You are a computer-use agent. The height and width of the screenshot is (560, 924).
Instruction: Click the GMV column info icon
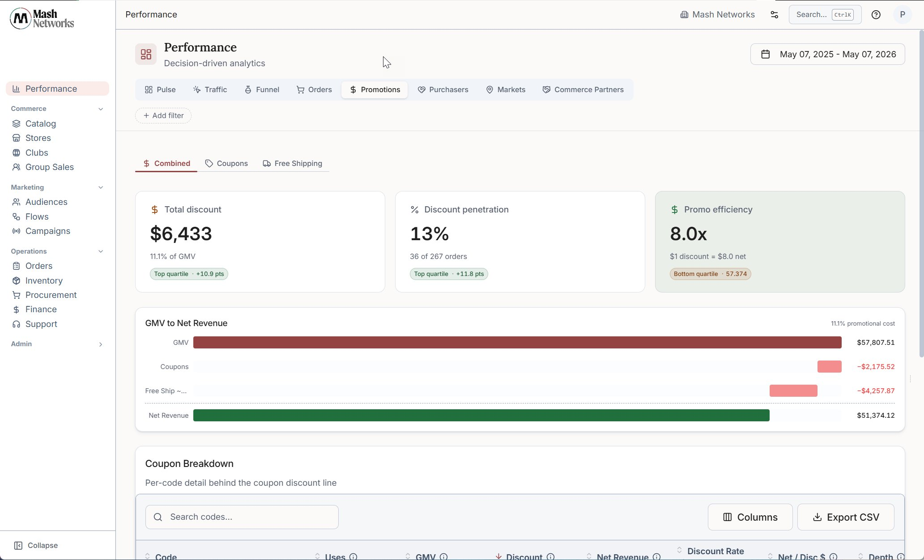pos(443,556)
